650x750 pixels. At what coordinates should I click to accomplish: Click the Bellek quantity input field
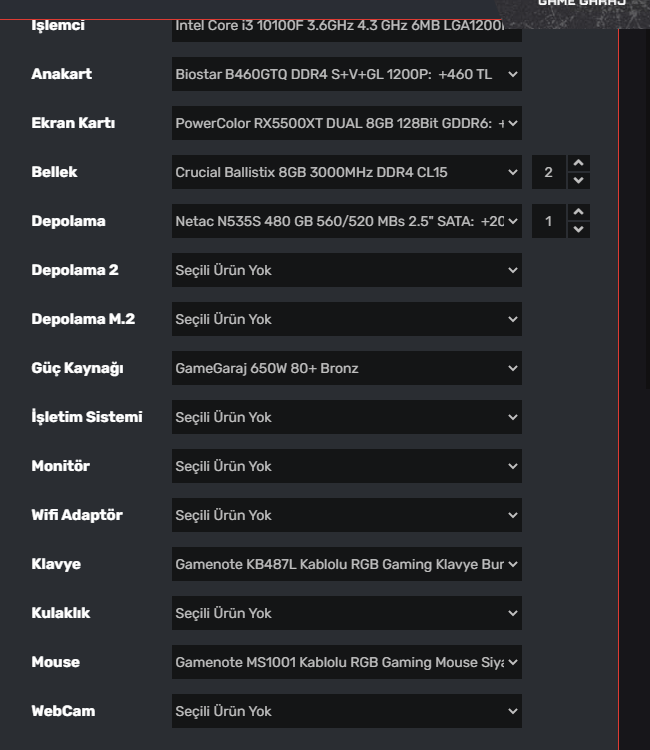548,172
